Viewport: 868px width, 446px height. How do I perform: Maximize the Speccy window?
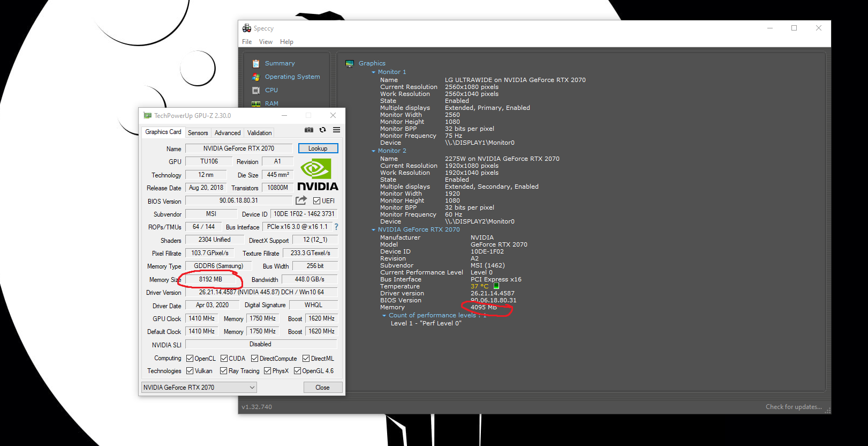pyautogui.click(x=794, y=28)
